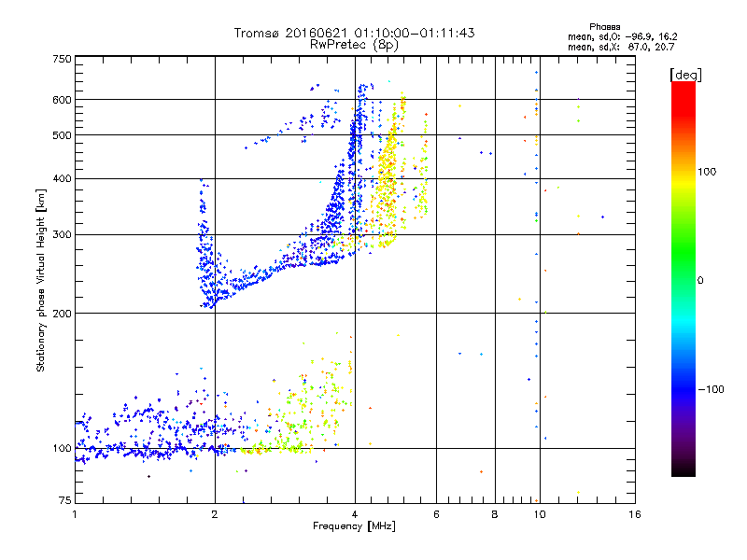Click the x-axis tick label '16'
This screenshot has width=747, height=560.
(635, 514)
